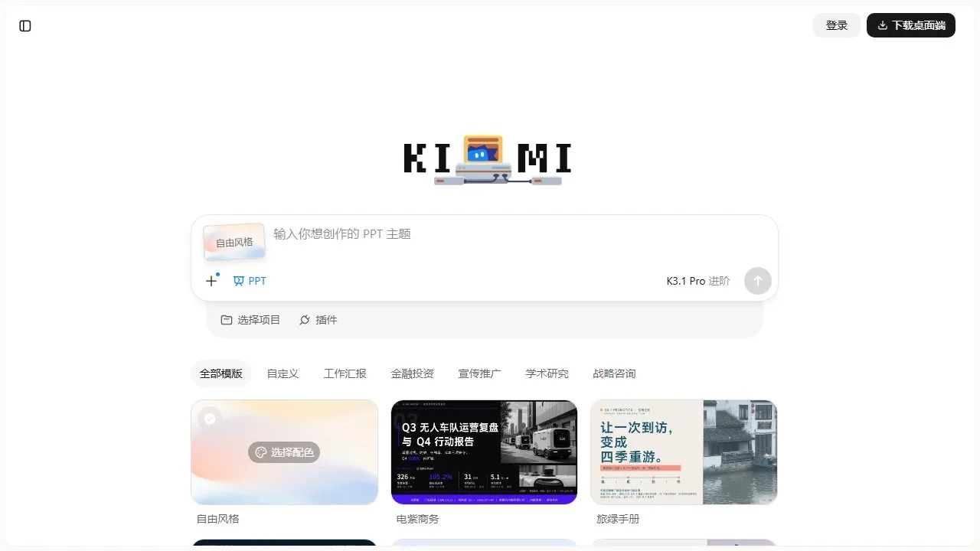Click the 电紫商务 template label
This screenshot has height=551, width=980.
click(418, 519)
